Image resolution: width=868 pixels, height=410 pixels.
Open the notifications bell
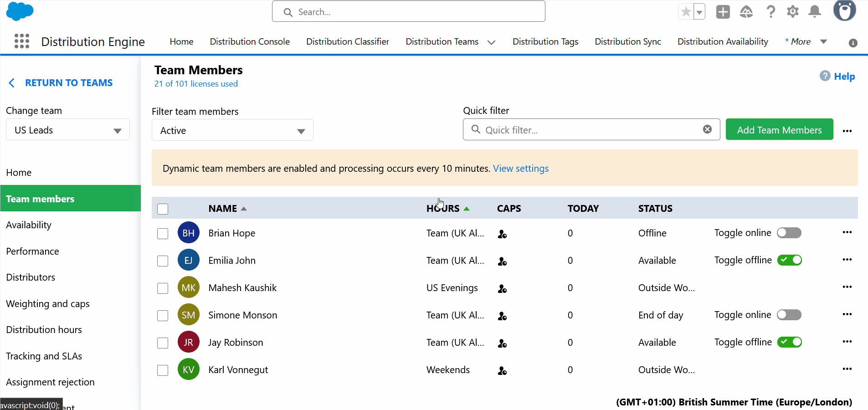pyautogui.click(x=815, y=12)
